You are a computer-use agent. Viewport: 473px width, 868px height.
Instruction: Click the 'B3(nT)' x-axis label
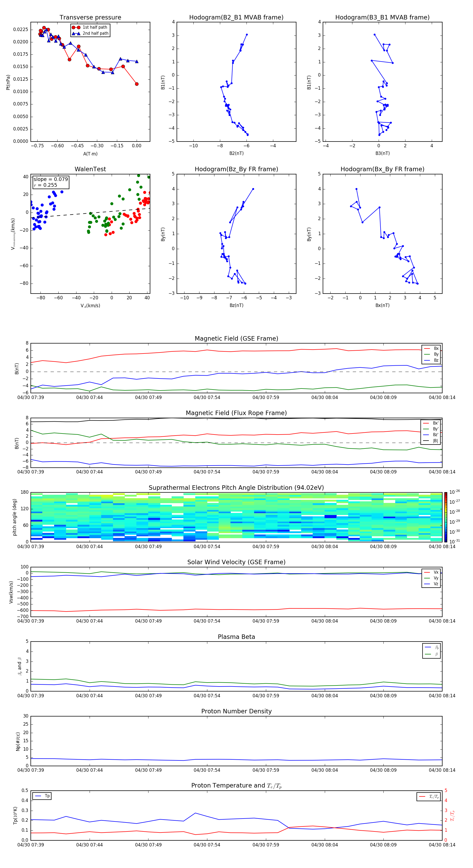pyautogui.click(x=382, y=153)
